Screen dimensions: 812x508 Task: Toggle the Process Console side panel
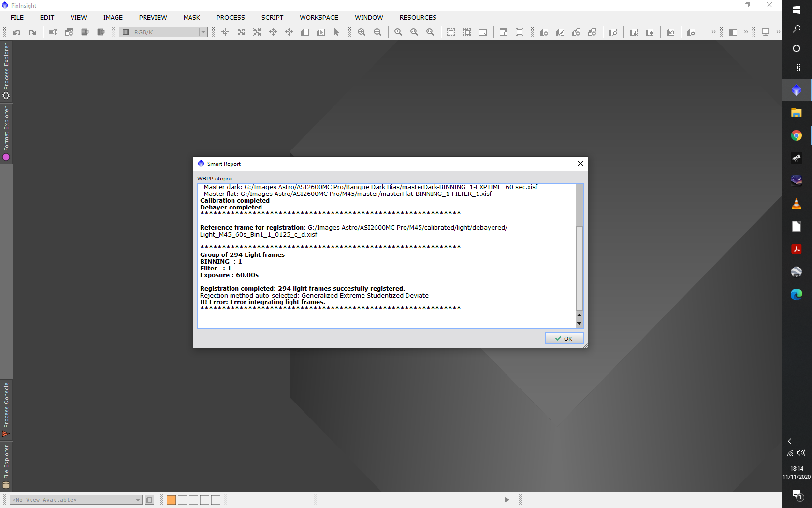pyautogui.click(x=6, y=409)
